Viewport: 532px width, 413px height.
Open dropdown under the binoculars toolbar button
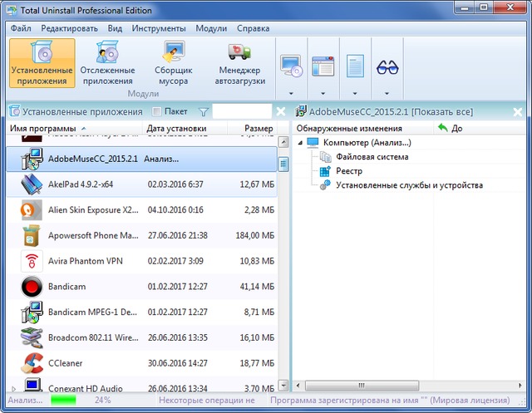387,93
